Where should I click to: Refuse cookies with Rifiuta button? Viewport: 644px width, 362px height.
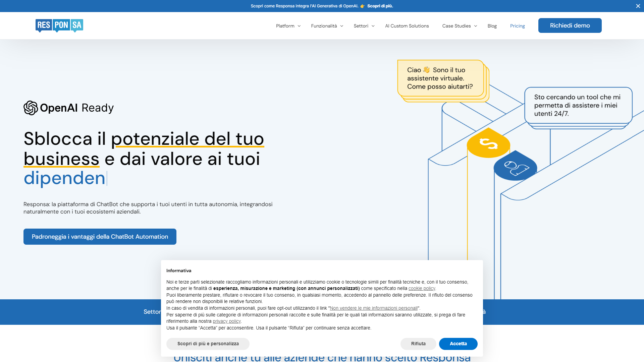(x=418, y=344)
